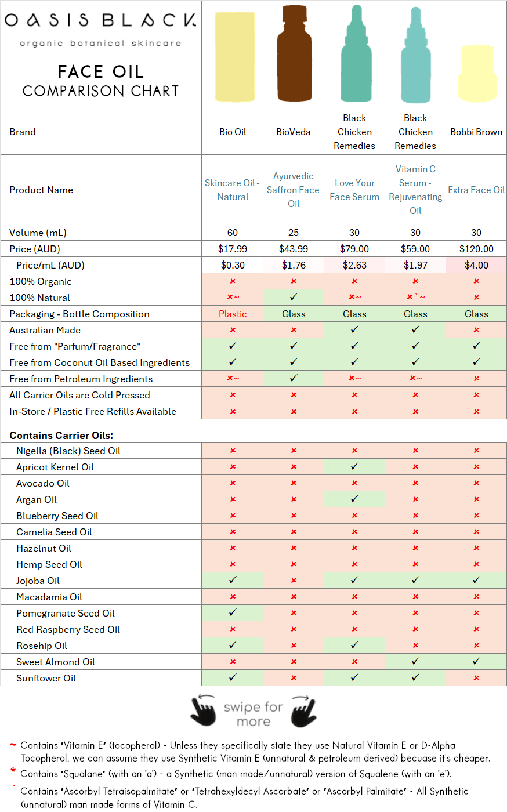
Task: Click the $79.00 price cell
Action: tap(354, 249)
